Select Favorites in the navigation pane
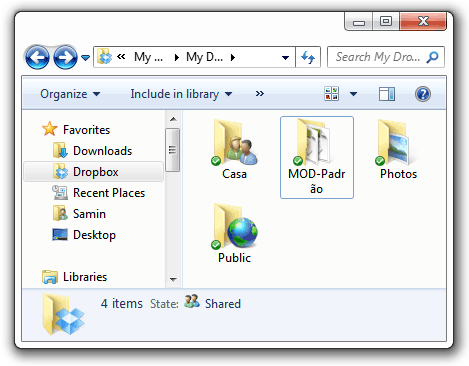The image size is (469, 366). click(86, 130)
